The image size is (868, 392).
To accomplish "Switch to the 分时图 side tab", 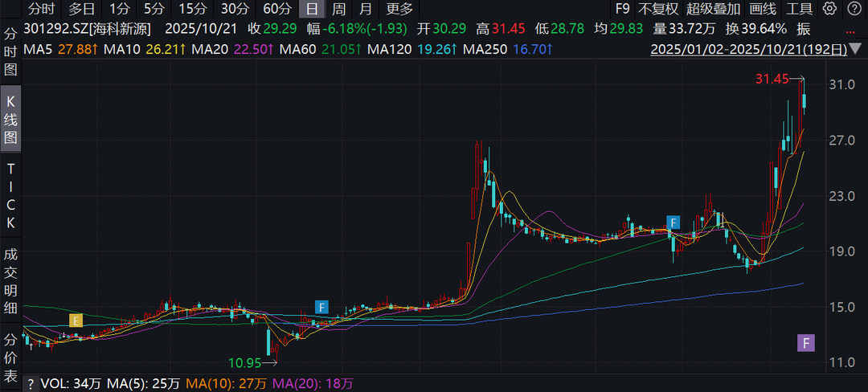I will tap(10, 51).
